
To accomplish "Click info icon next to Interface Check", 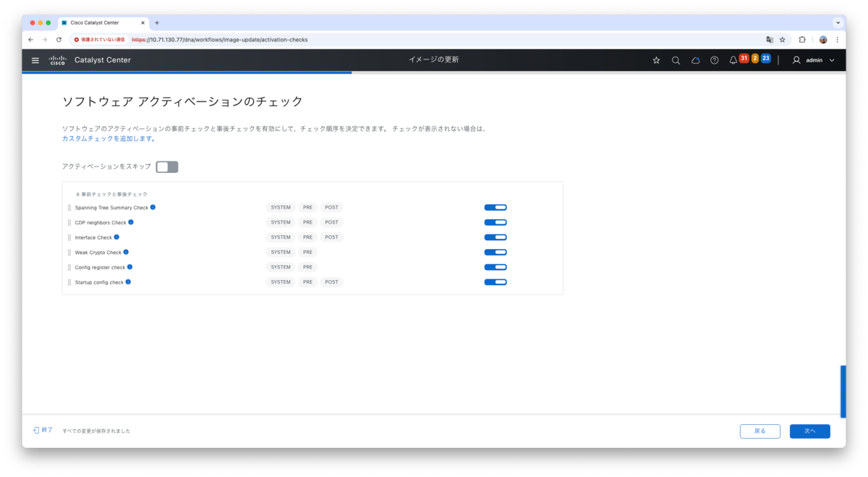I will 116,237.
